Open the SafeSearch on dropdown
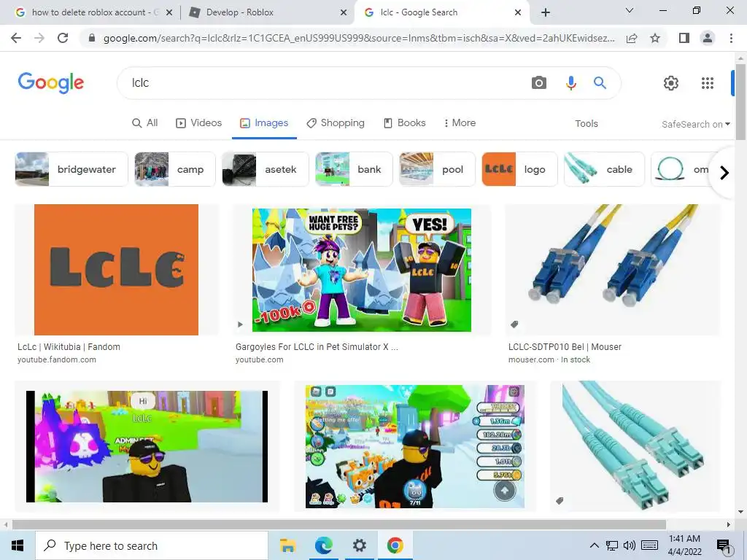This screenshot has width=747, height=560. [695, 124]
